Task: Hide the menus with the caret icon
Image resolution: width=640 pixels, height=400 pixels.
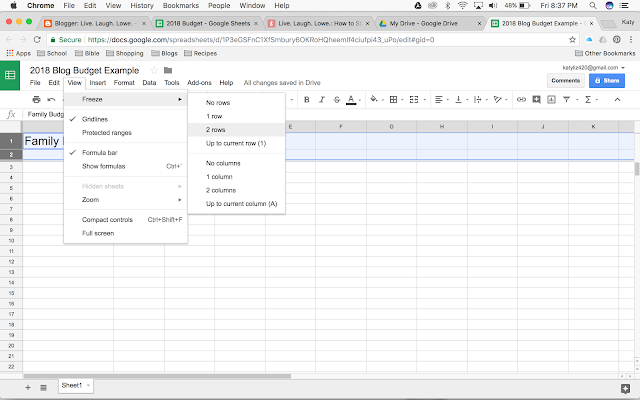Action: pyautogui.click(x=617, y=99)
